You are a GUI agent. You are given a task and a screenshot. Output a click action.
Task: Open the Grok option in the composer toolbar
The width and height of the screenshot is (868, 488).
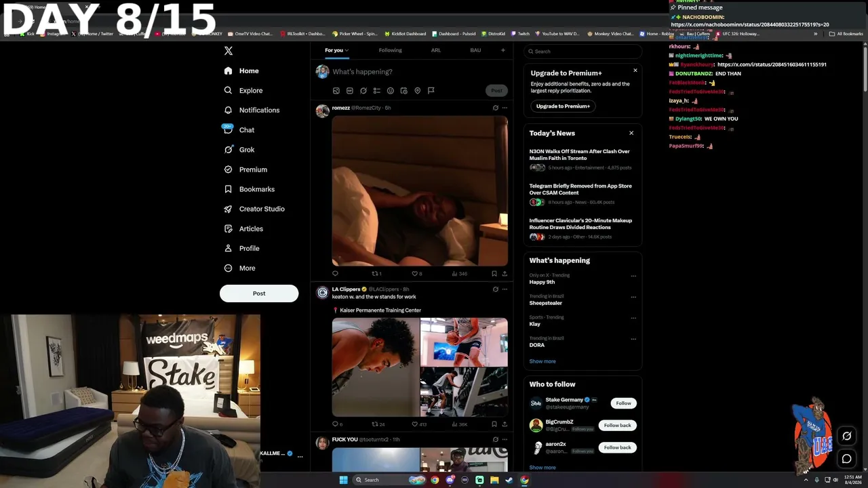363,91
